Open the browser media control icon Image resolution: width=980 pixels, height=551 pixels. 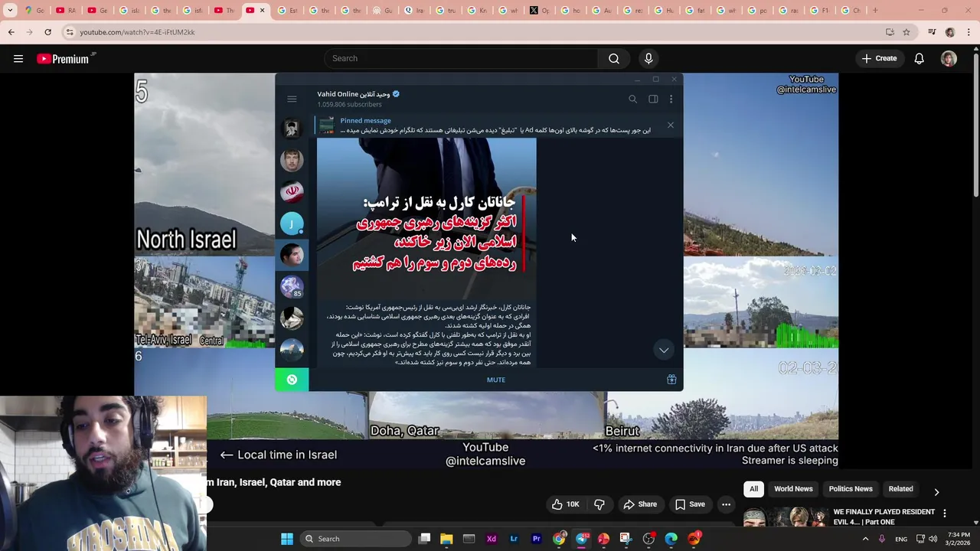[932, 32]
